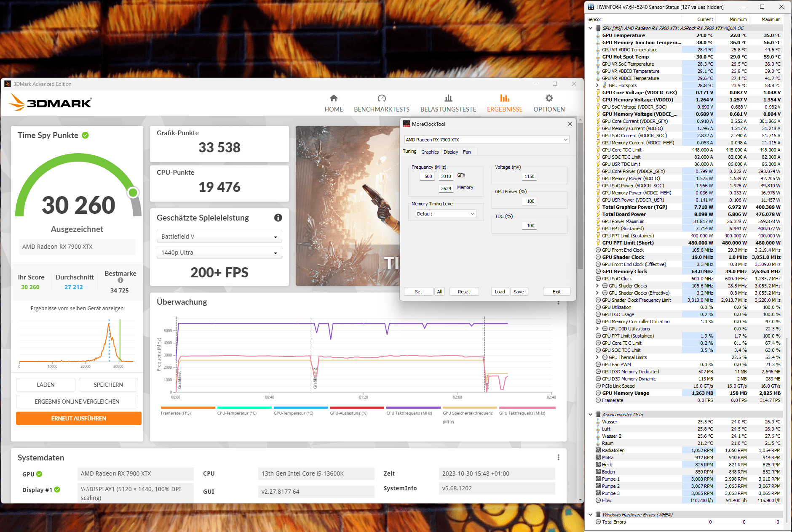Expand GPU D3D Utilizations row
792x532 pixels.
click(x=597, y=329)
